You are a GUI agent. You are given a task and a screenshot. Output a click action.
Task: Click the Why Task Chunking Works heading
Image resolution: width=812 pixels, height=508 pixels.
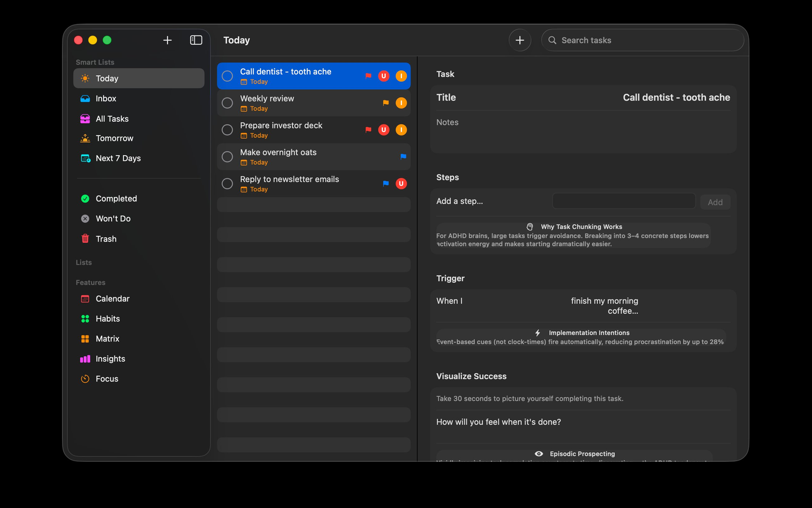581,227
